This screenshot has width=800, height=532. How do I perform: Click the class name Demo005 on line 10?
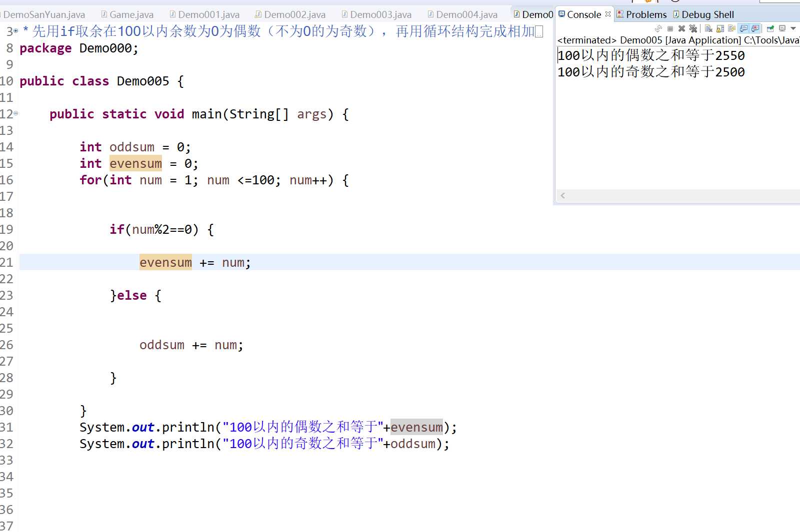coord(143,81)
